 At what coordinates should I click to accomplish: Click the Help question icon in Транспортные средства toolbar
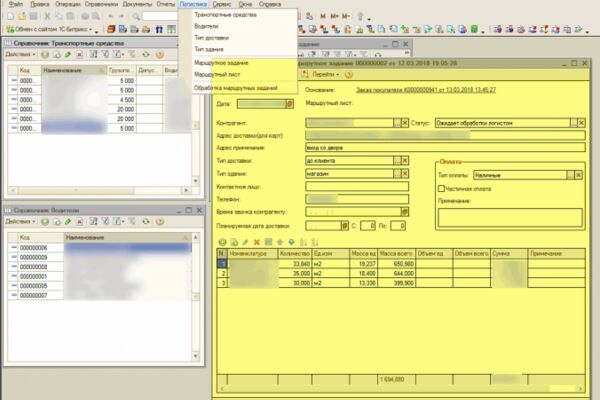(x=160, y=55)
